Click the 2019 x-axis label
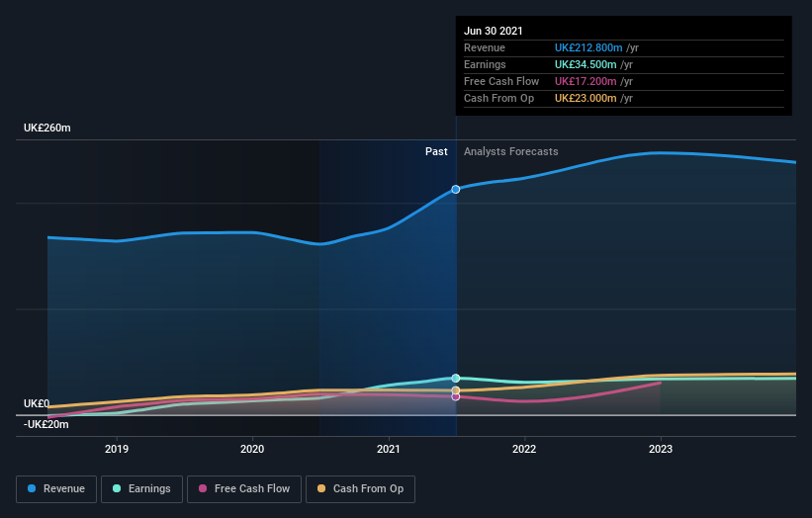 point(117,449)
